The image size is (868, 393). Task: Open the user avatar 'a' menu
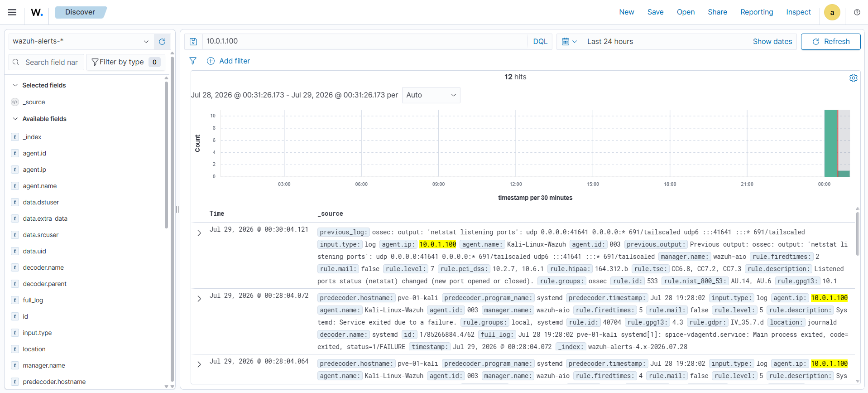coord(832,12)
